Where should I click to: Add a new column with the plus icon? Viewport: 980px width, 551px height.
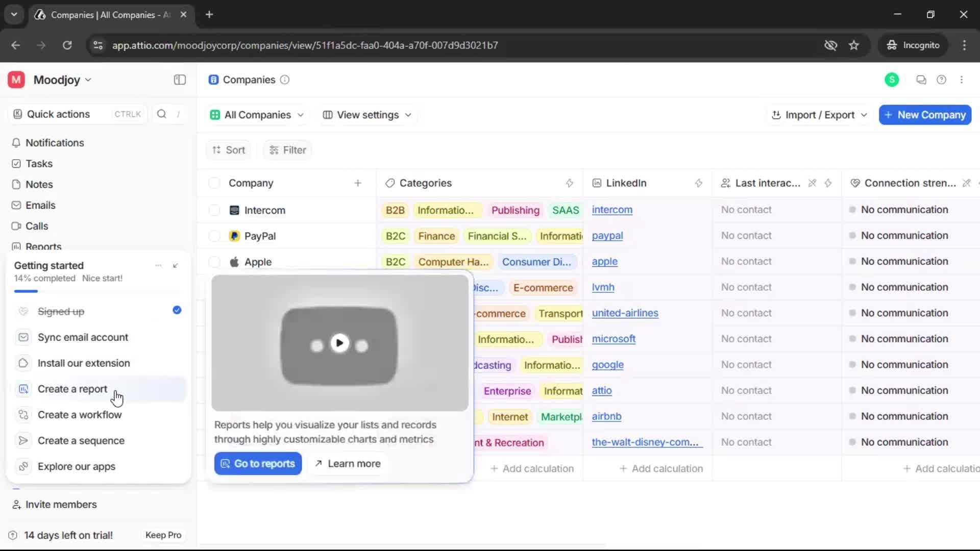pyautogui.click(x=358, y=183)
